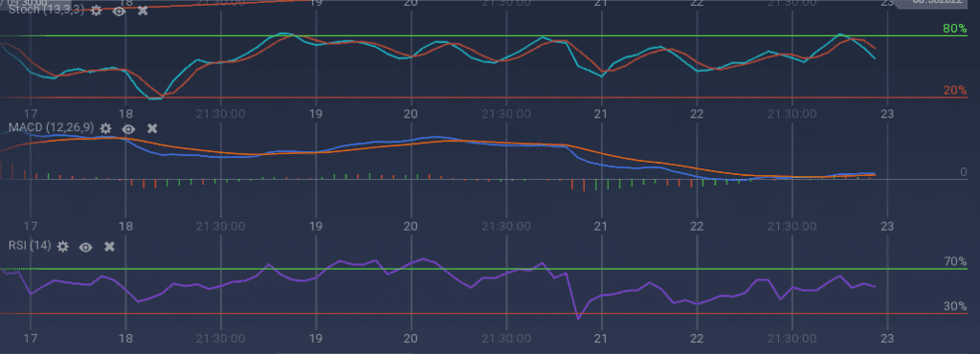Toggle visibility of the Stoch indicator
Screen dimensions: 980x354
coord(119,11)
